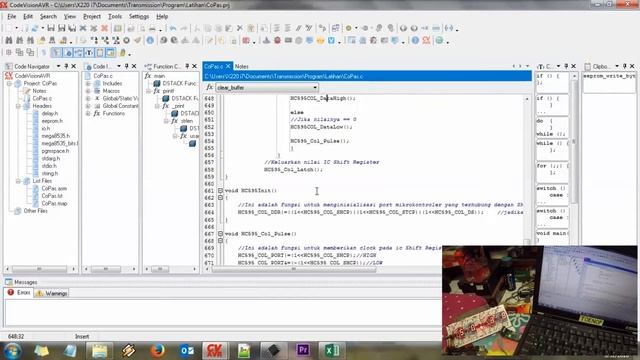This screenshot has height=360, width=640.
Task: Open the Code Information panel dropdown arrow
Action: (x=119, y=66)
